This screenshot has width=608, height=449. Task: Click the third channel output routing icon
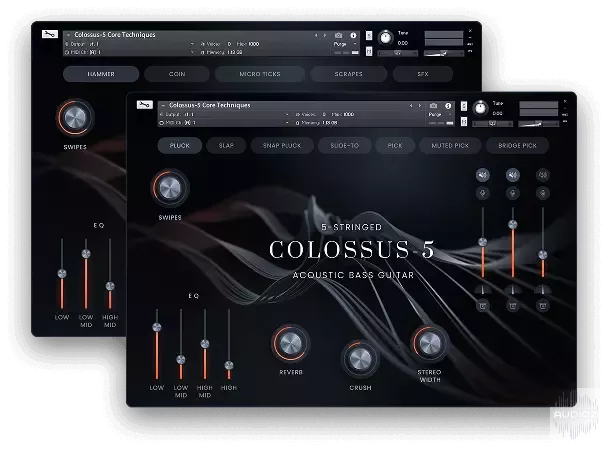point(543,306)
